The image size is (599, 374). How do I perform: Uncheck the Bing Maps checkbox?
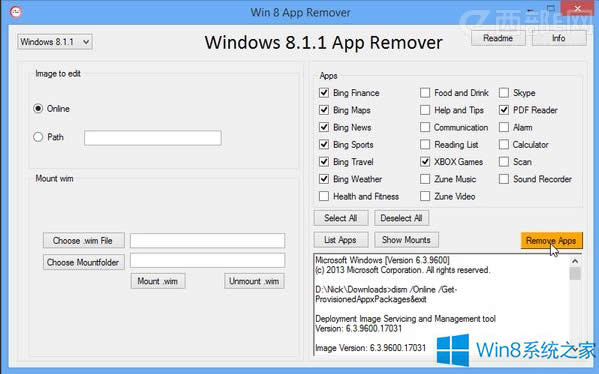coord(324,110)
